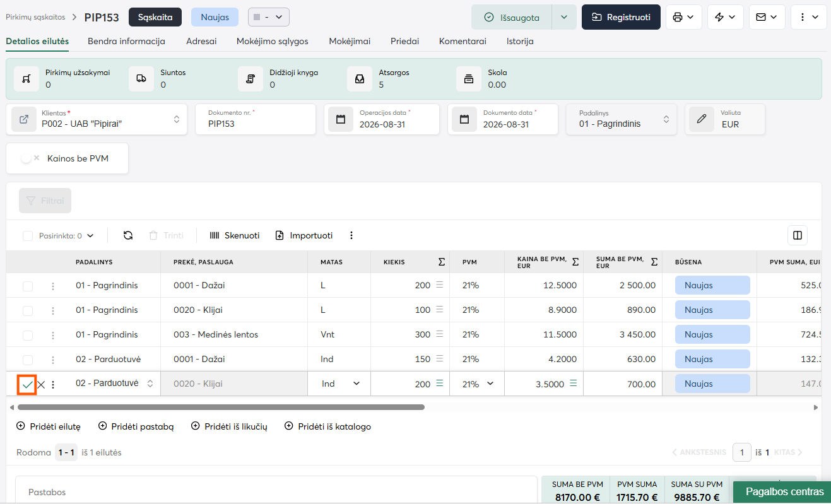
Task: Open the Pagalbos centras help button
Action: click(x=782, y=492)
